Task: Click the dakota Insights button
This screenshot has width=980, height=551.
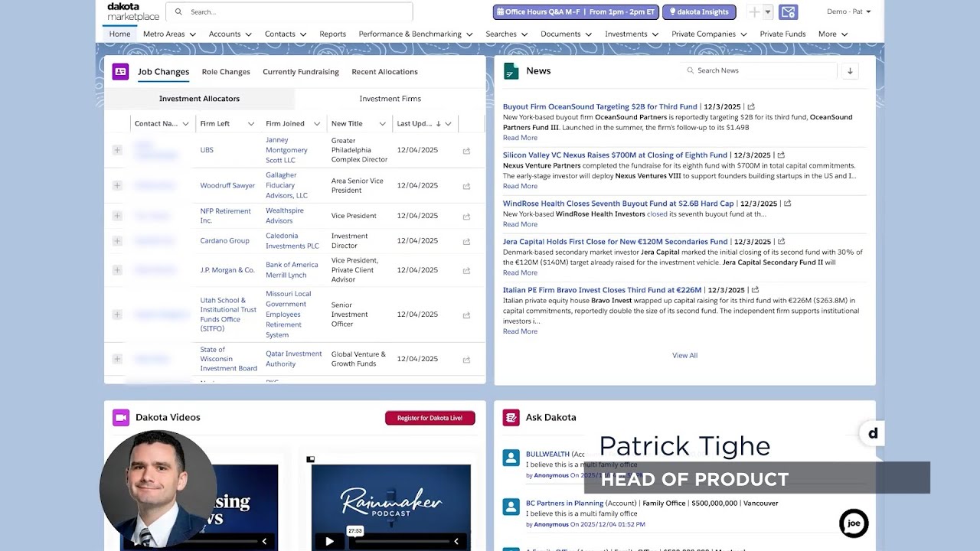Action: pyautogui.click(x=699, y=11)
